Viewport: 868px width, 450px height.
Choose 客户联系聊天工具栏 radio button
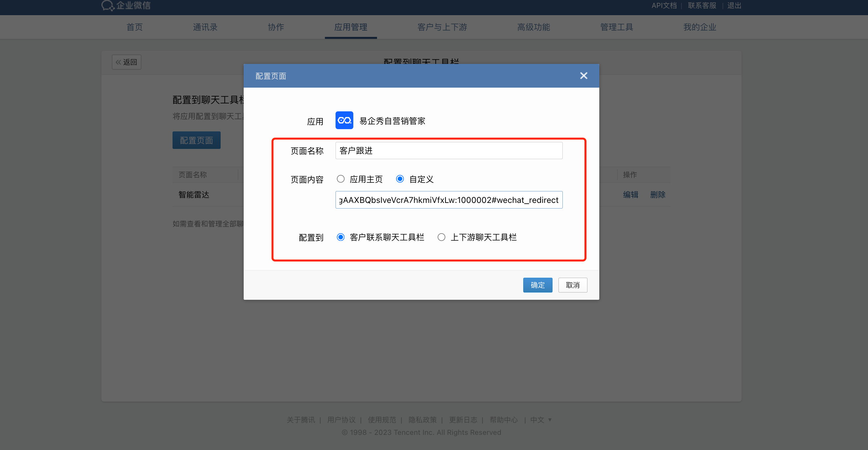click(x=340, y=237)
